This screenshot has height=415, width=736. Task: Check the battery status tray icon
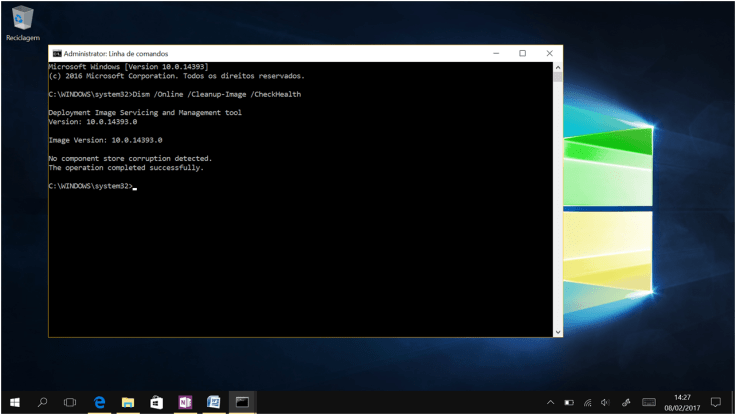(569, 402)
